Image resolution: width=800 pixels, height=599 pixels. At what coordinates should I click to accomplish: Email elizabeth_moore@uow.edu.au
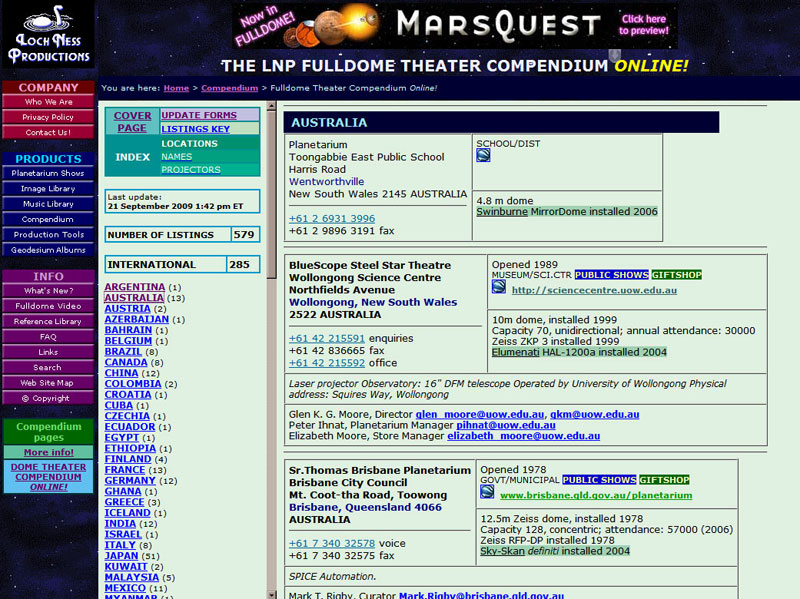[x=523, y=436]
